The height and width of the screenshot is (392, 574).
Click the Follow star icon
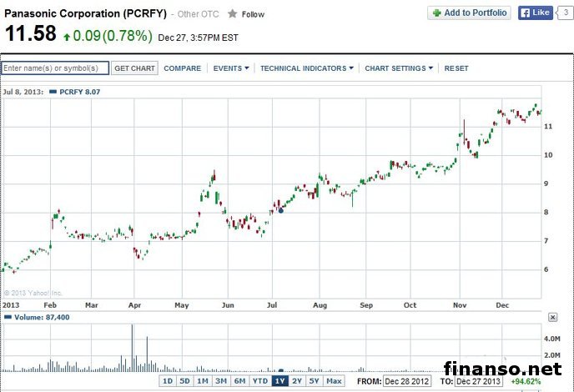tap(233, 14)
